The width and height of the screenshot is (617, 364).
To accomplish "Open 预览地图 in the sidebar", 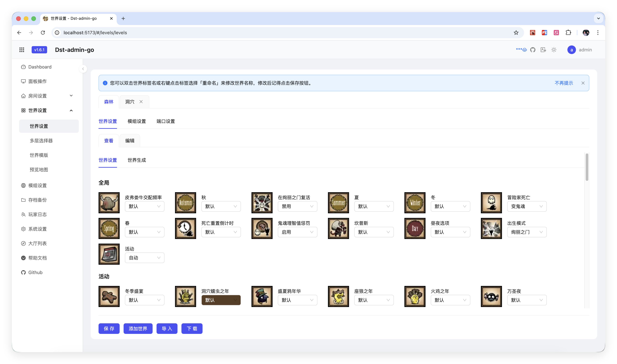I will pos(49,169).
